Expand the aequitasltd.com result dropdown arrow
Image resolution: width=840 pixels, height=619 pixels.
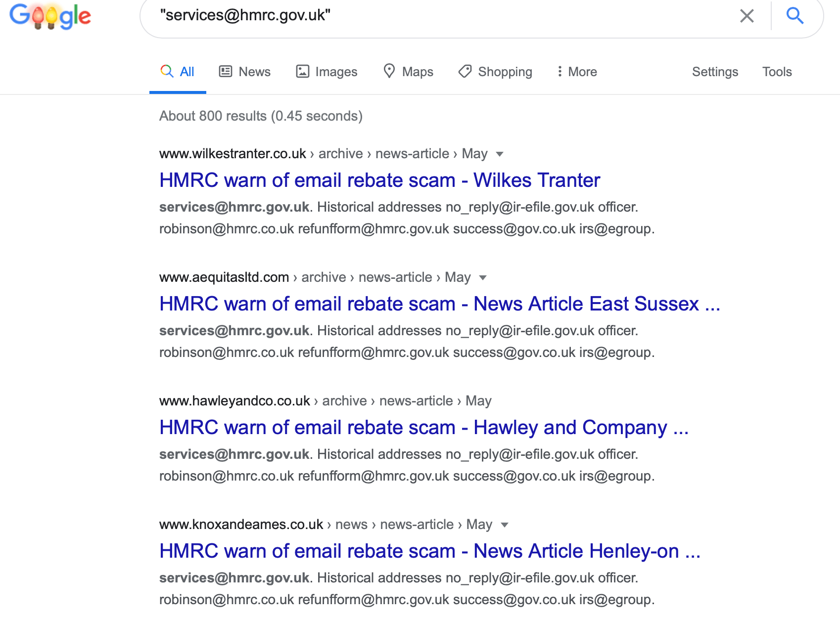[x=483, y=278]
